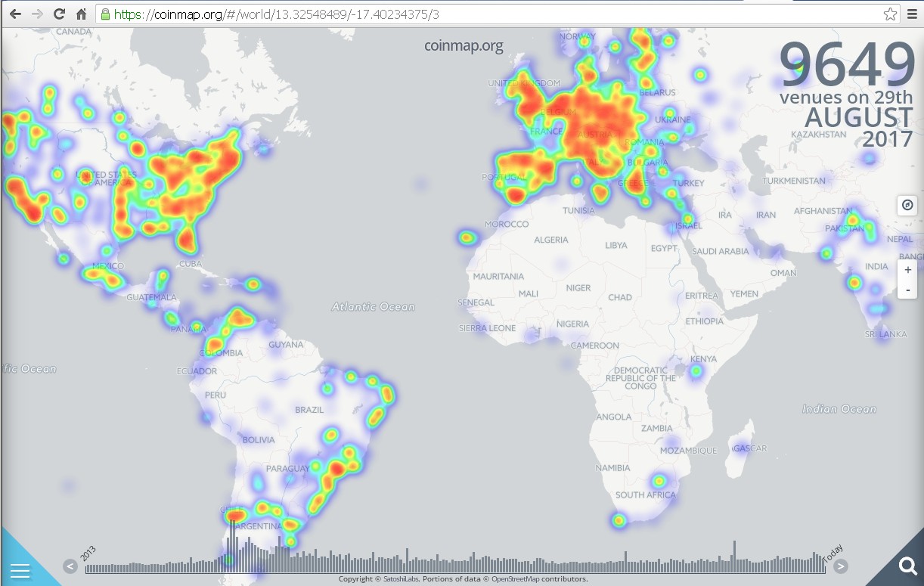Image resolution: width=924 pixels, height=586 pixels.
Task: Open the Chrome menu button
Action: point(912,14)
